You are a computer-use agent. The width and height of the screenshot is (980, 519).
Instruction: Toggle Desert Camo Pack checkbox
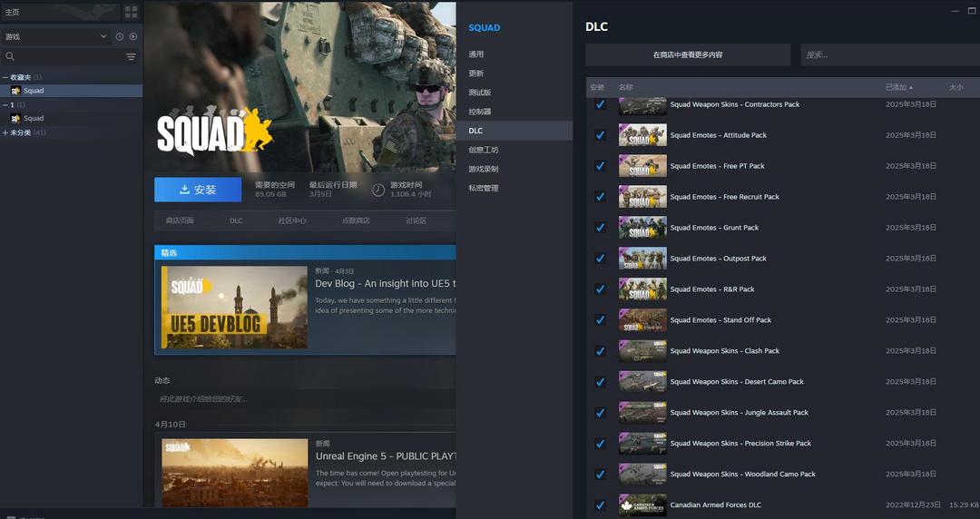[600, 381]
